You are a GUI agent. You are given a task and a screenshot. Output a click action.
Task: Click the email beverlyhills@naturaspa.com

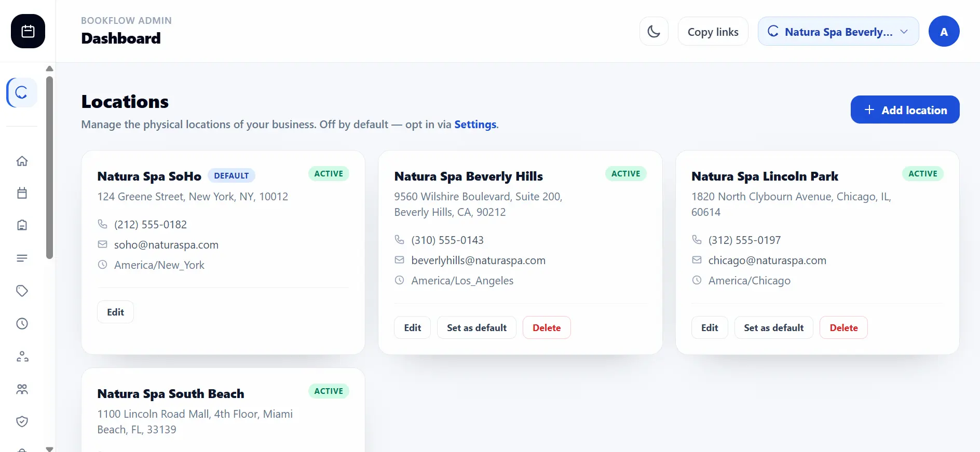478,261
